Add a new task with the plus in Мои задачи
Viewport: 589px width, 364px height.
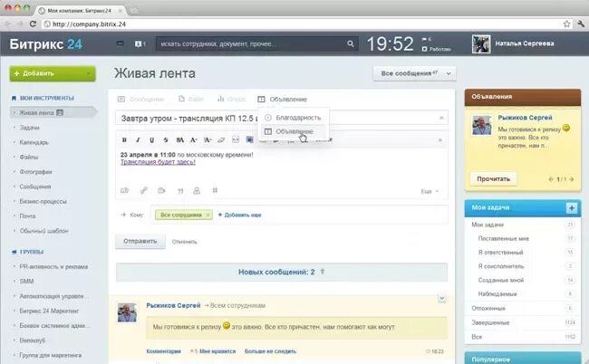pos(572,208)
